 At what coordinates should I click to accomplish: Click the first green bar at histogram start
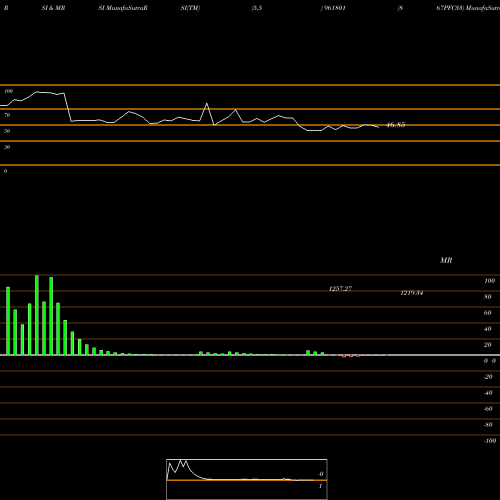(8, 321)
